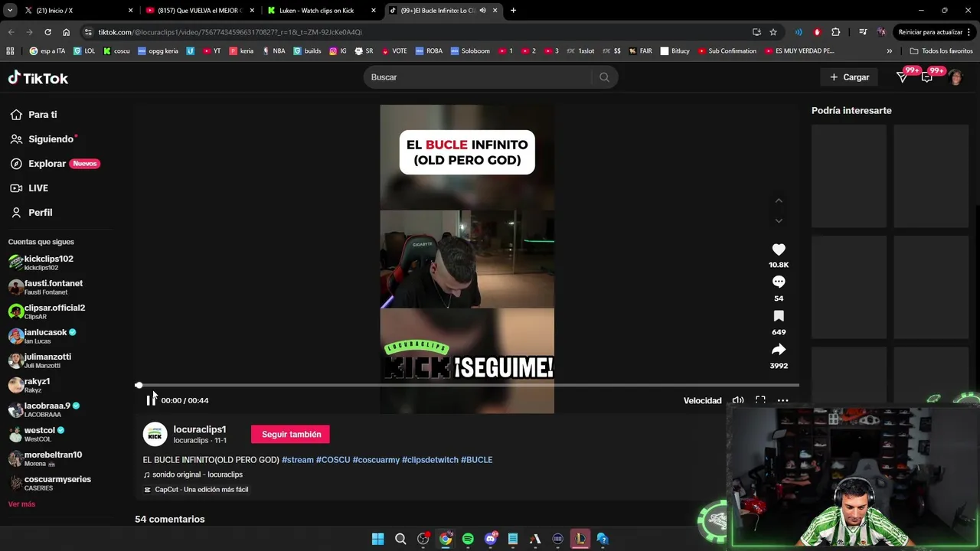Click the TikTok logo
Screen dimensions: 980x551
tap(38, 77)
